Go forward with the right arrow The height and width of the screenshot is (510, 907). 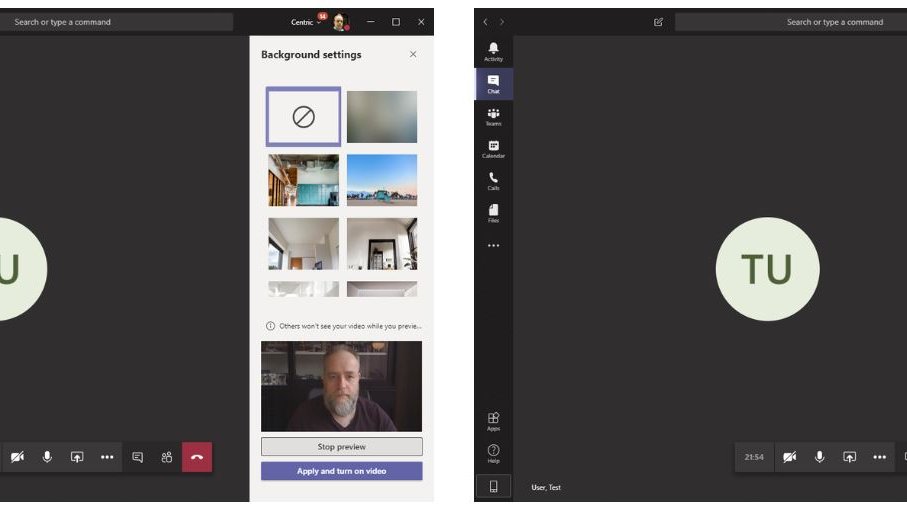pos(502,22)
